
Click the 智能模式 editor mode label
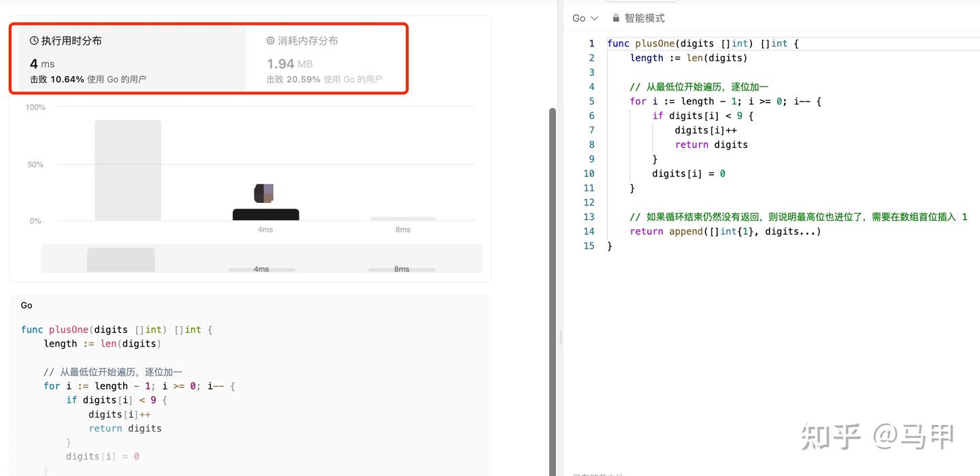pyautogui.click(x=644, y=18)
